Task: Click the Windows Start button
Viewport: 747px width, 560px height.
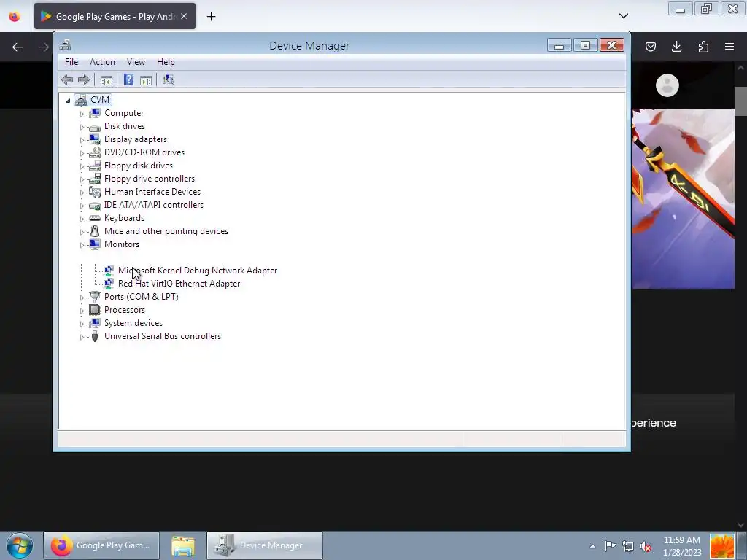Action: pos(20,545)
